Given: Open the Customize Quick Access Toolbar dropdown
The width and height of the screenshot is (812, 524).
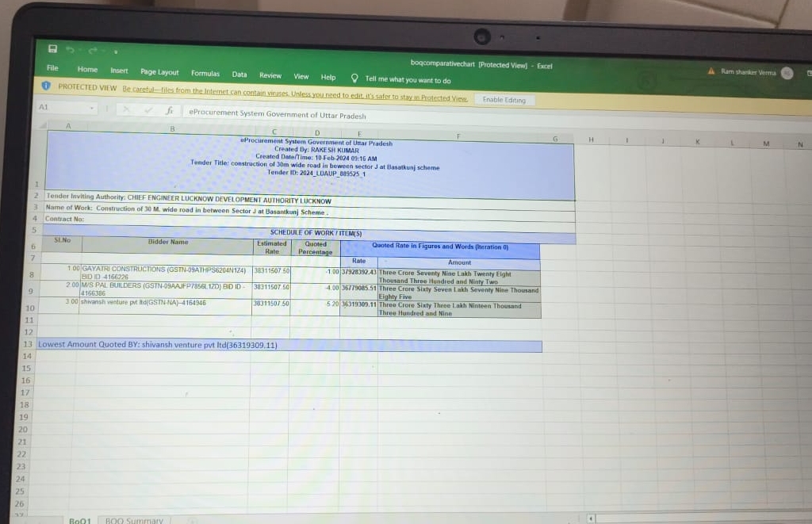Looking at the screenshot, I should click(115, 52).
